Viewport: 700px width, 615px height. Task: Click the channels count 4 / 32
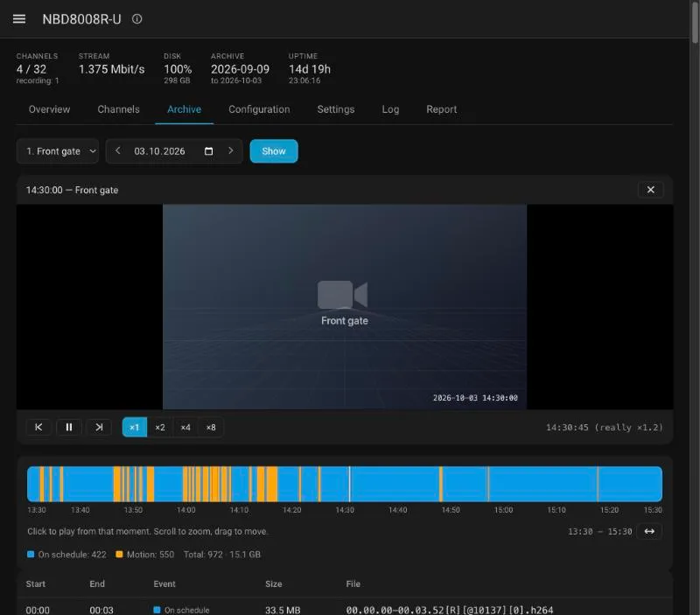(x=31, y=69)
